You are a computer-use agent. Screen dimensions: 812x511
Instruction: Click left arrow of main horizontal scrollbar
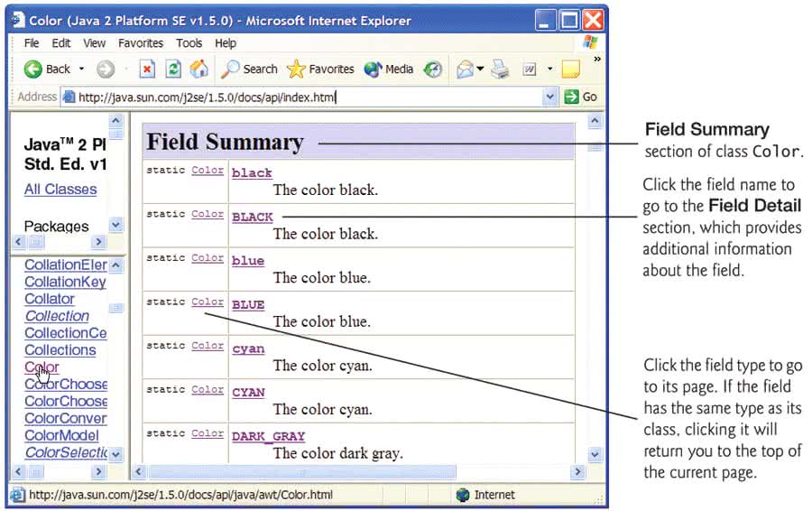tap(138, 471)
